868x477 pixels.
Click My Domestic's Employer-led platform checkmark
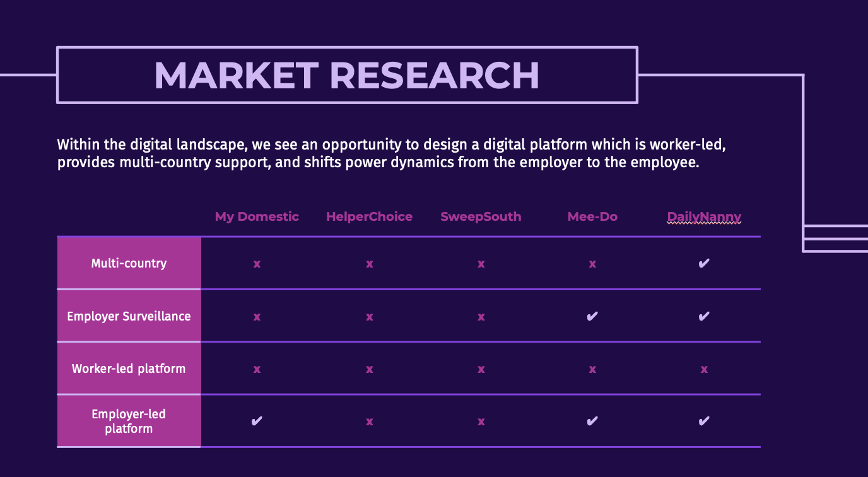[x=257, y=421]
